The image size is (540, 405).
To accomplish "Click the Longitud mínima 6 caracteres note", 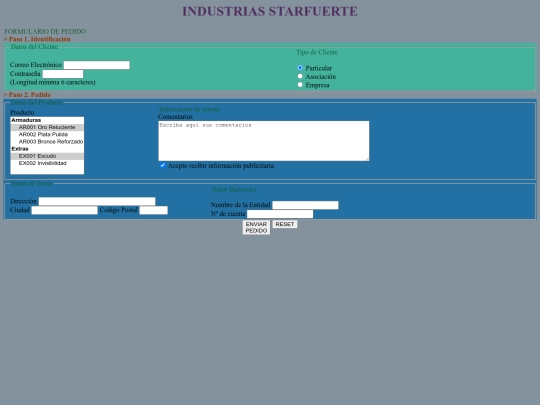I will (x=53, y=82).
